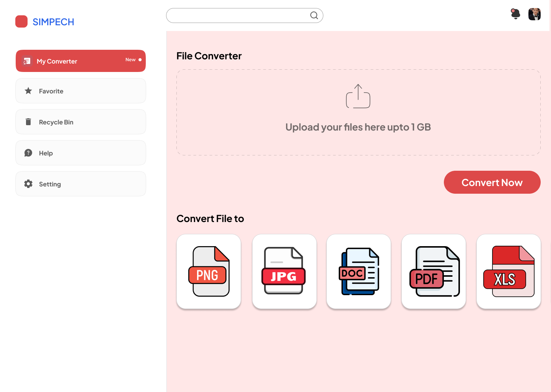This screenshot has height=392, width=551.
Task: Select PDF as the conversion format
Action: pyautogui.click(x=434, y=271)
